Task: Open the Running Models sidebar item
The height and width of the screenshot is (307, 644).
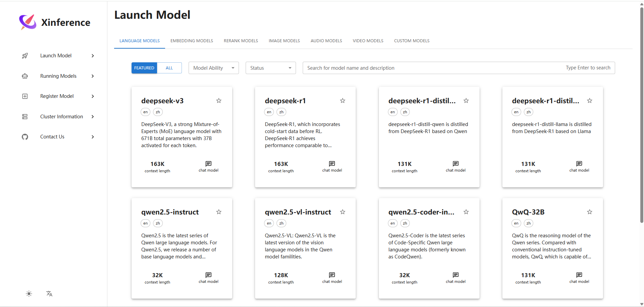Action: point(58,76)
